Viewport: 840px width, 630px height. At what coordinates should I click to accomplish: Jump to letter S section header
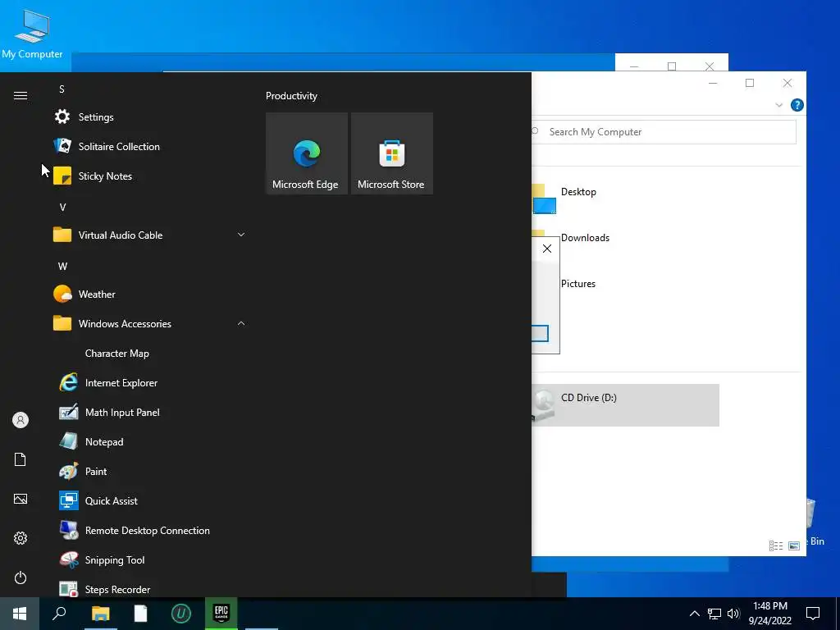coord(62,89)
